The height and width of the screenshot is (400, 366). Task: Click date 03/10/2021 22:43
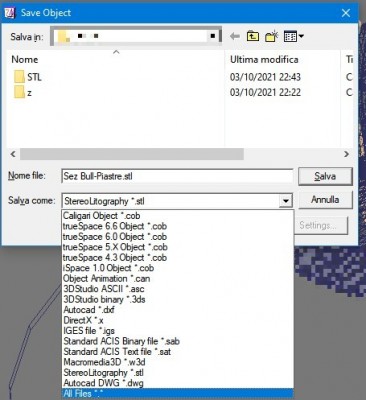coord(265,77)
